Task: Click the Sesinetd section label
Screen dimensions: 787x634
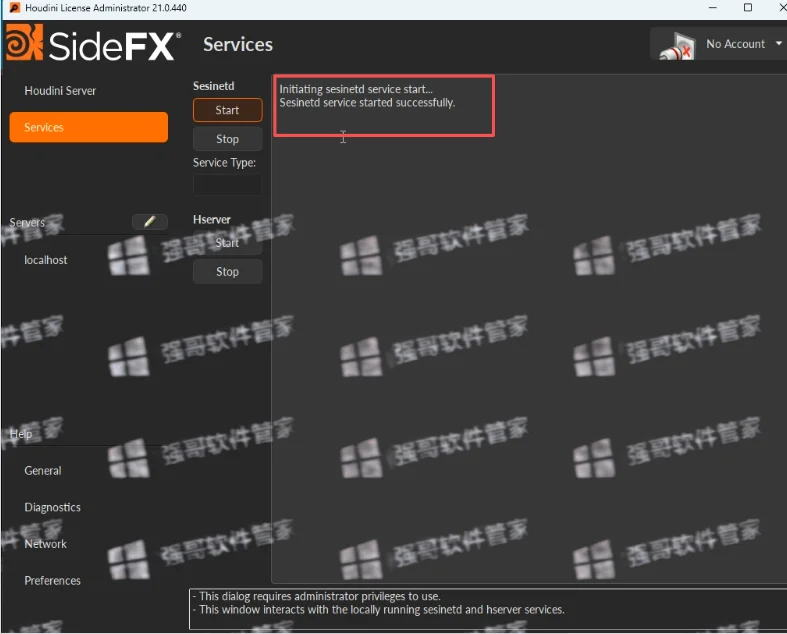Action: [x=213, y=86]
